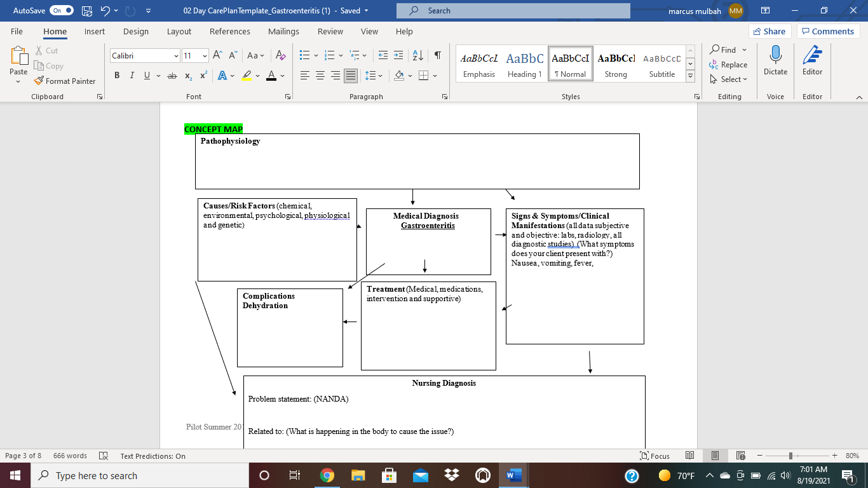Adjust the zoom slider handle
This screenshot has width=868, height=488.
tap(790, 456)
